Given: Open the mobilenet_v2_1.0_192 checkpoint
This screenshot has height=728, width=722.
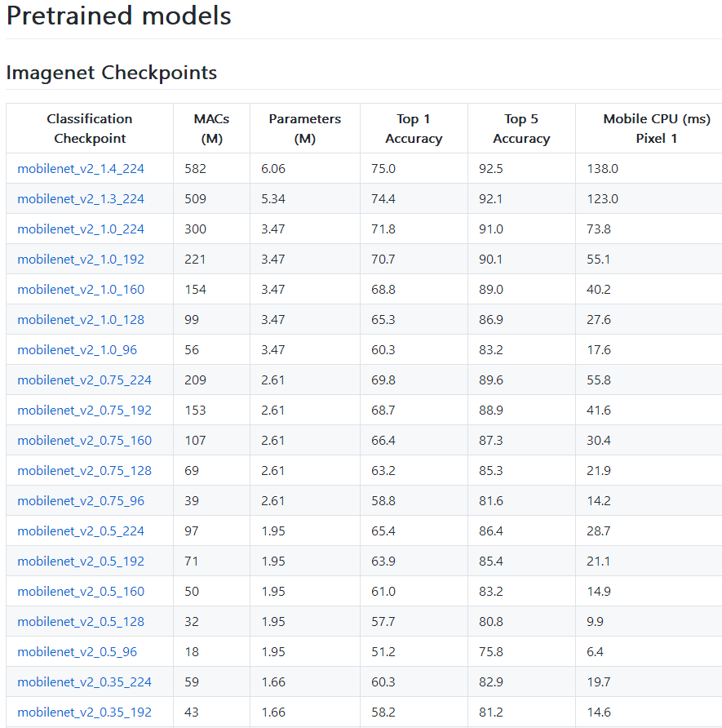Looking at the screenshot, I should 80,259.
